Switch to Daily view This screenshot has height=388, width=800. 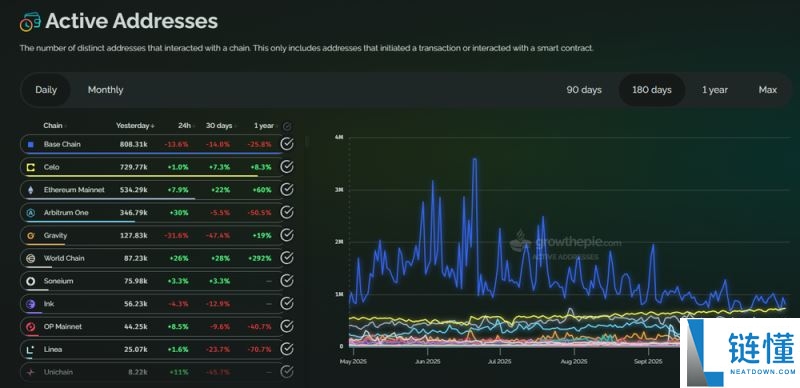(x=46, y=90)
